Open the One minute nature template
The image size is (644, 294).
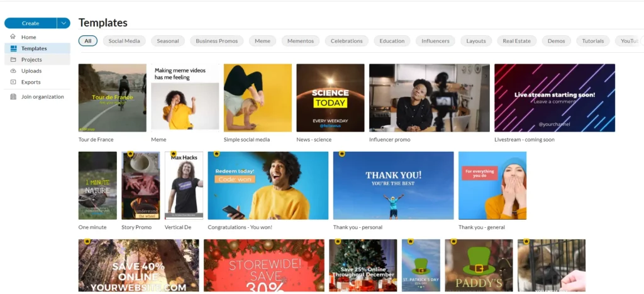point(97,186)
